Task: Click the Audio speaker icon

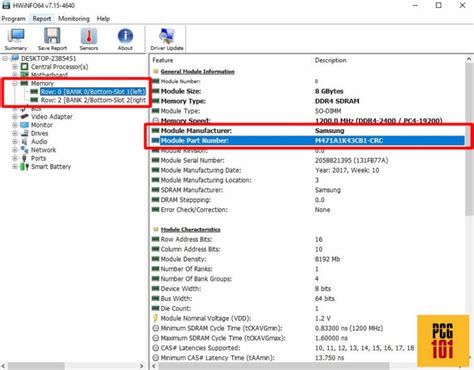Action: [x=24, y=141]
